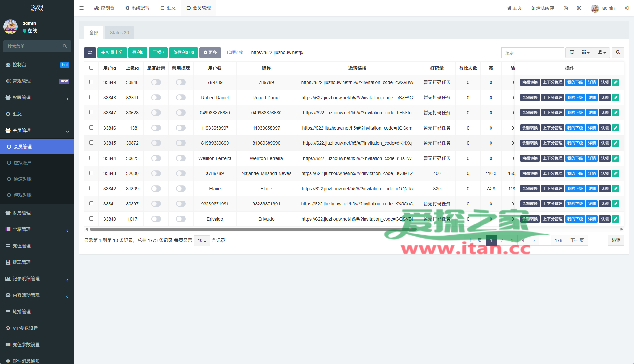Click 上下分管理 for user 33843
634x364 pixels.
[x=553, y=173]
